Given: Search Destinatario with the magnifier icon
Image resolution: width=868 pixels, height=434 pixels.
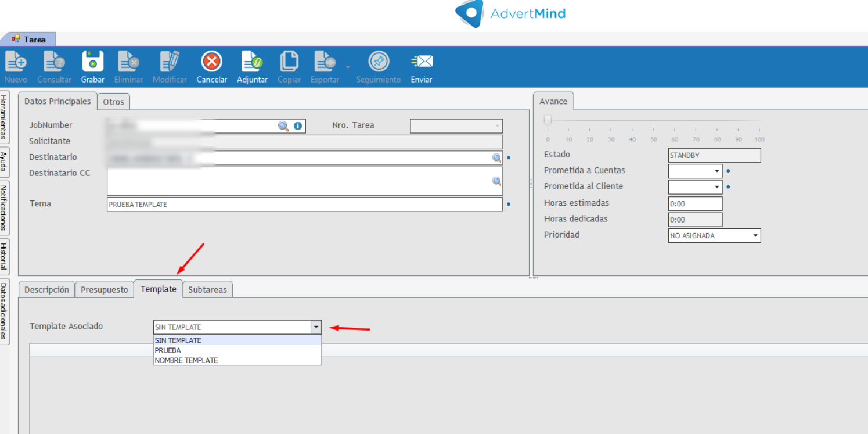Looking at the screenshot, I should point(496,158).
